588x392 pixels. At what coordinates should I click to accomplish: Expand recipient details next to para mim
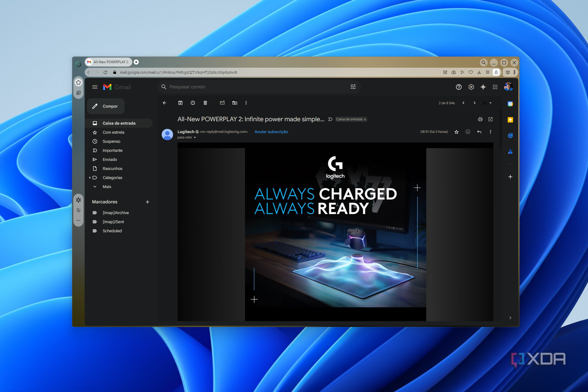click(195, 138)
